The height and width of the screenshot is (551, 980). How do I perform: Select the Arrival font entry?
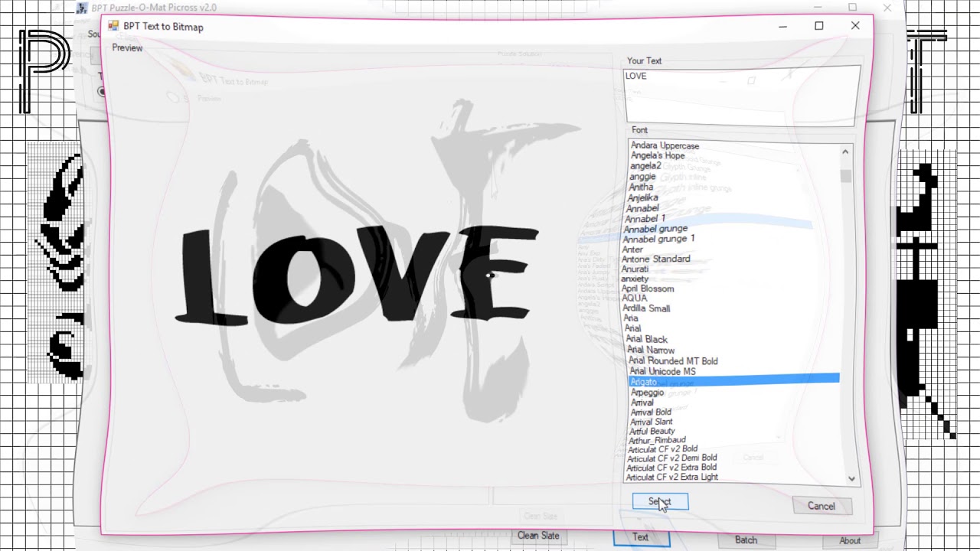coord(642,402)
